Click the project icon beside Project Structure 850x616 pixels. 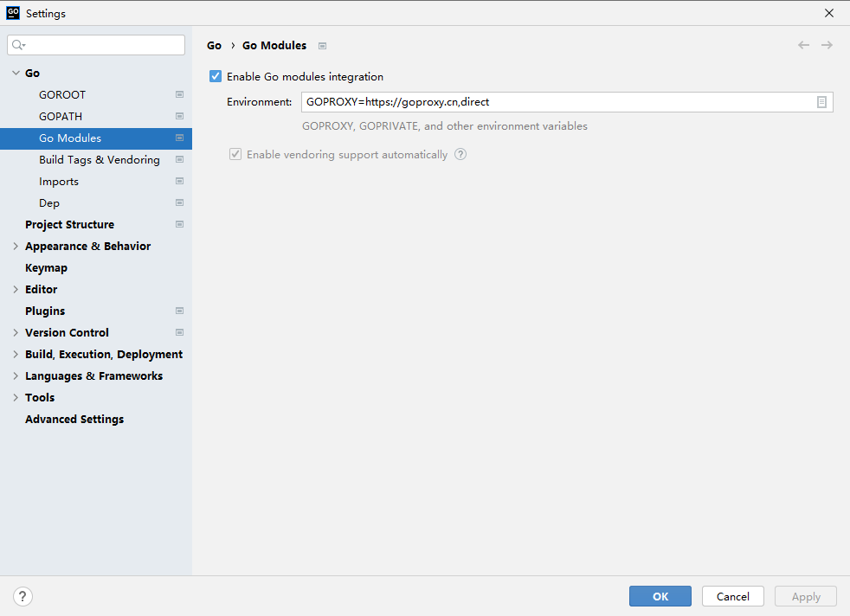coord(179,224)
